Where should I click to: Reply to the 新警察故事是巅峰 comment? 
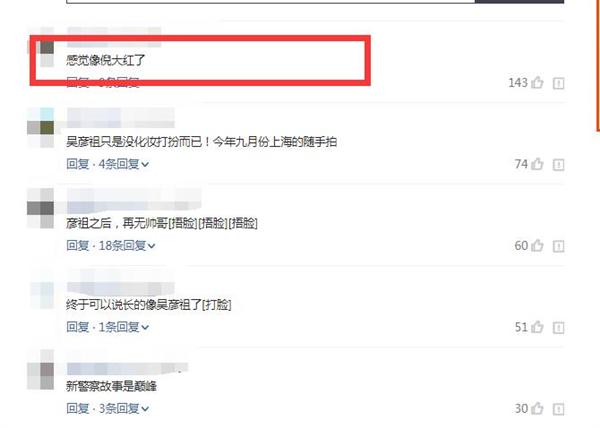coord(78,408)
